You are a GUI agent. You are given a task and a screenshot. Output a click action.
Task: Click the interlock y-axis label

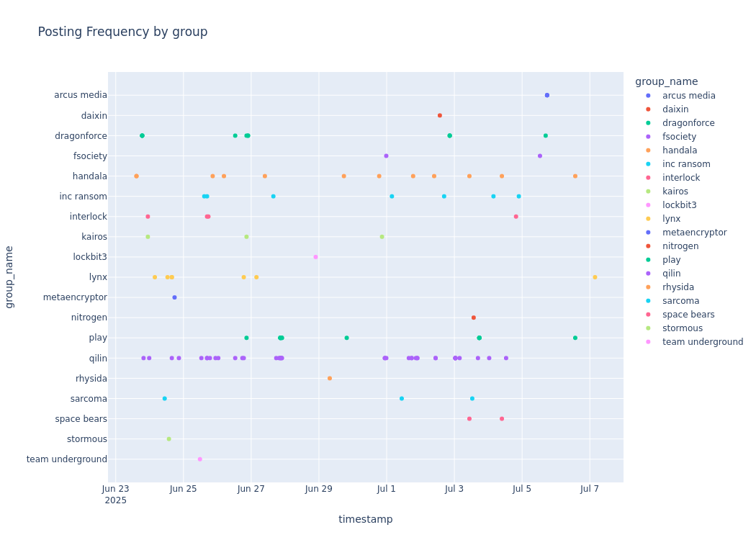89,217
